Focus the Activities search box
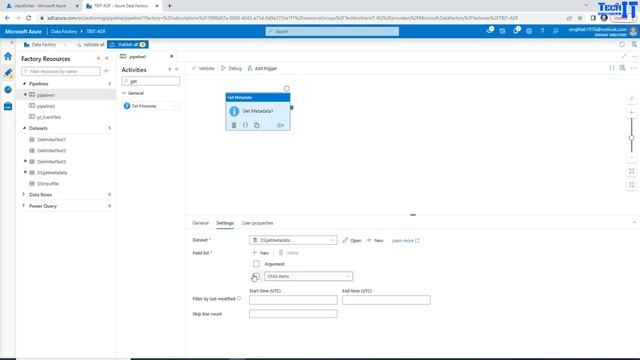640x360 pixels. pos(151,81)
